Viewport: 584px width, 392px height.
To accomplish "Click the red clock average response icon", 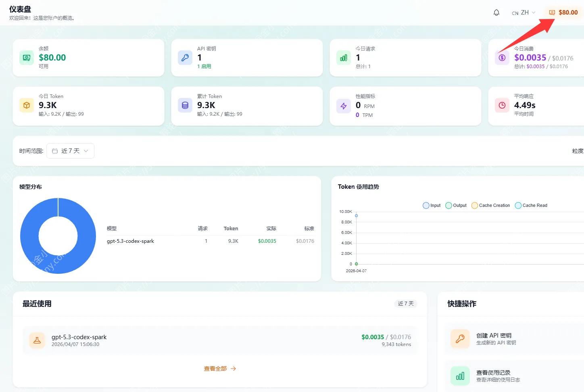I will coord(502,105).
